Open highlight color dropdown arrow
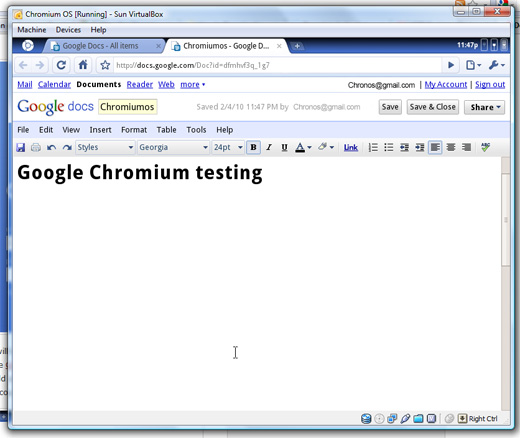The image size is (520, 438). coord(332,147)
